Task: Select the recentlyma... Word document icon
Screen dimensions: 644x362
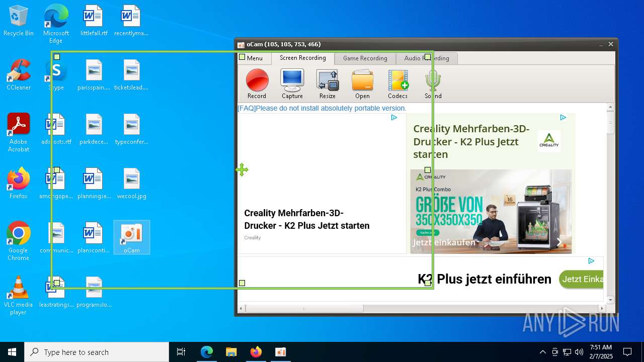Action: pyautogui.click(x=131, y=21)
